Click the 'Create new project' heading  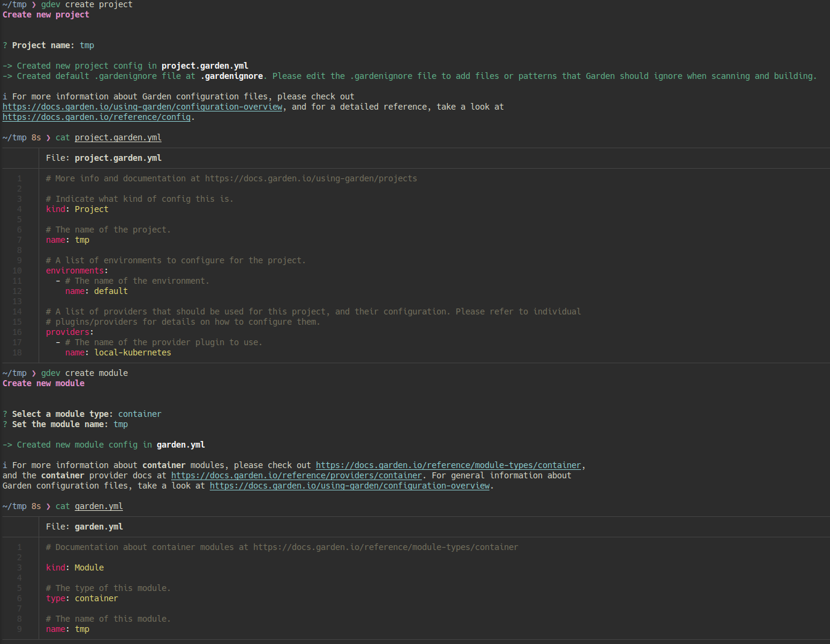pos(46,14)
